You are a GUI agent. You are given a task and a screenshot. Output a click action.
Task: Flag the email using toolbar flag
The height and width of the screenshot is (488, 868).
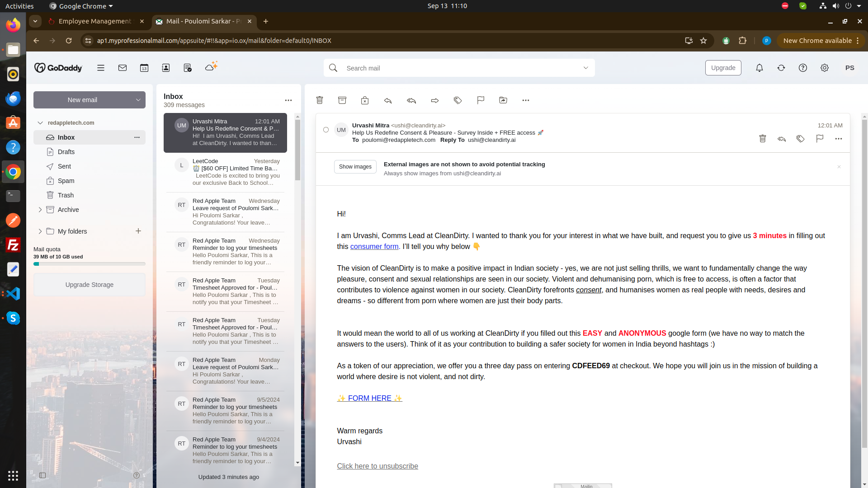pos(481,100)
